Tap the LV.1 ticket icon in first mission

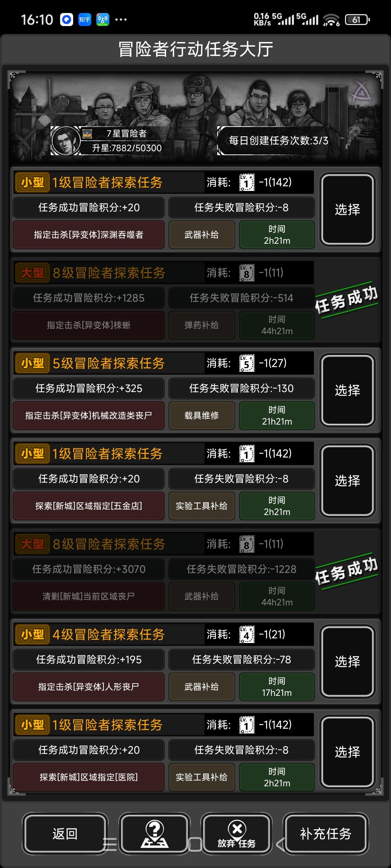point(247,182)
